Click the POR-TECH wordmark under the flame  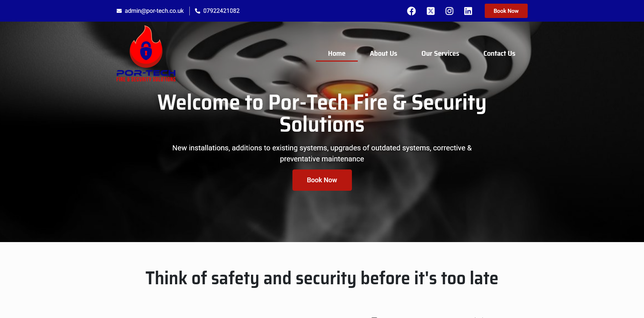(146, 73)
